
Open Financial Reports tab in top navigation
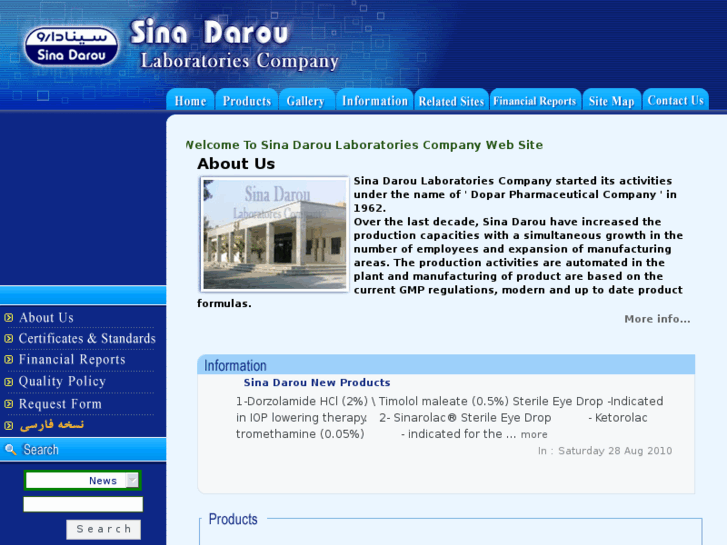(535, 100)
